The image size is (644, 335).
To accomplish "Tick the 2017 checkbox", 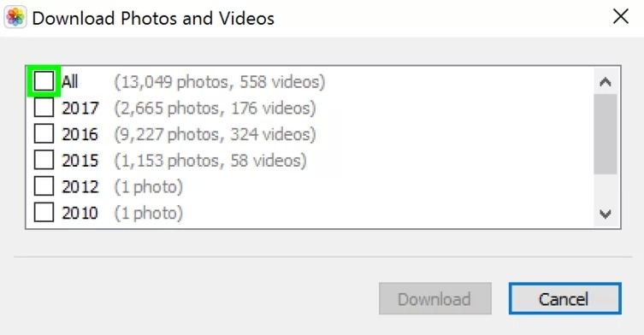I will click(x=44, y=108).
